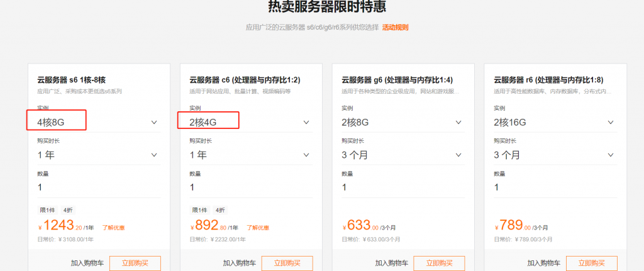Expand the s6 实例 dropdown showing 4核8G
Image resolution: width=644 pixels, height=271 pixels.
[97, 122]
